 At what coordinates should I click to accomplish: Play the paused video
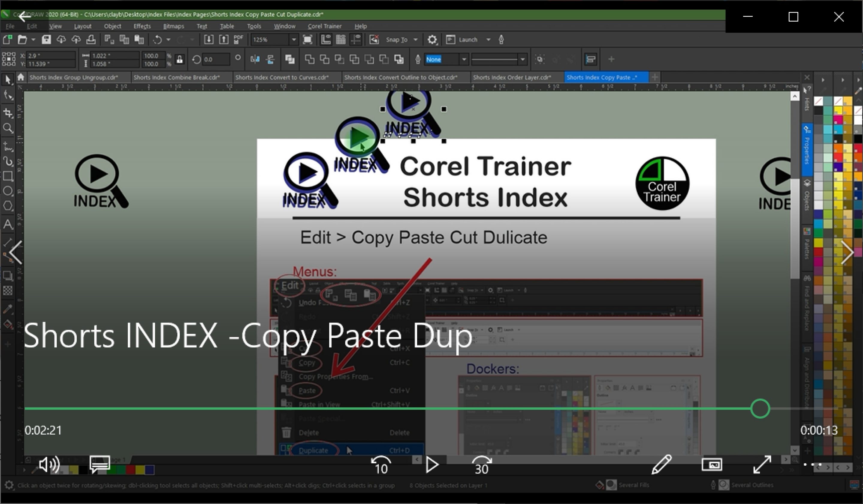(432, 465)
